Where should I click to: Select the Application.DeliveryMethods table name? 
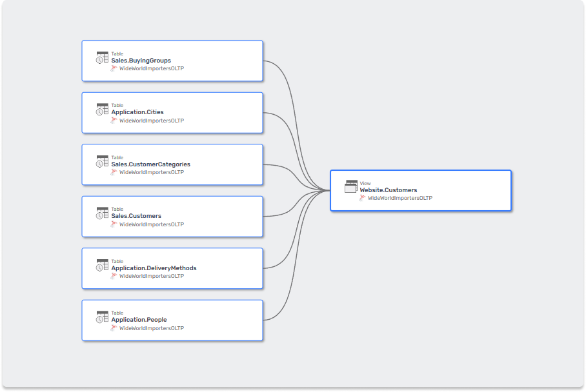point(154,268)
